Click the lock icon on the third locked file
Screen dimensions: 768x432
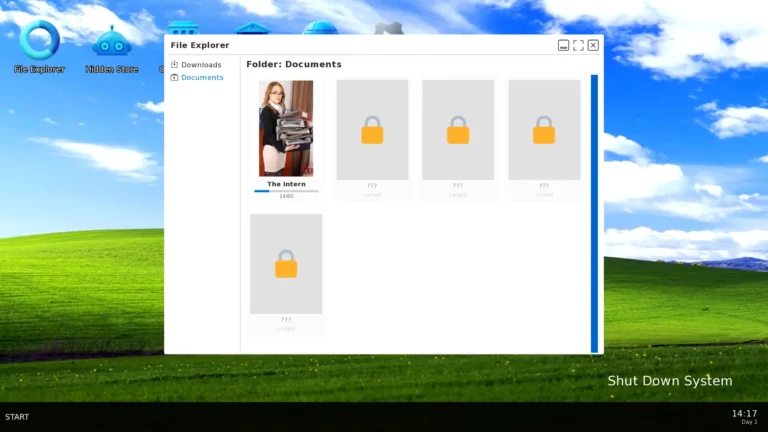pos(544,130)
